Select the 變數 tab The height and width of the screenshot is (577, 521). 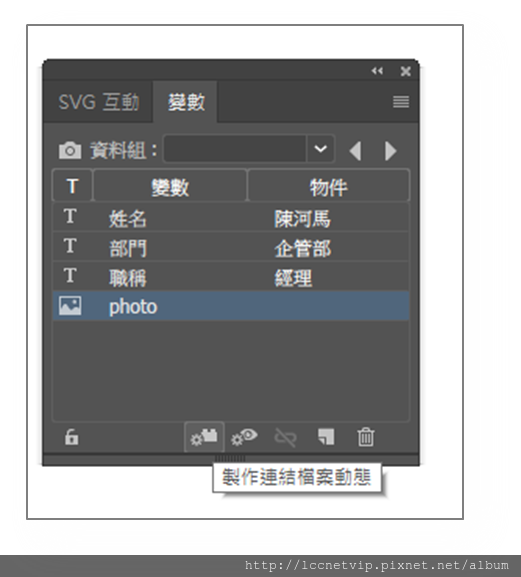pos(185,102)
